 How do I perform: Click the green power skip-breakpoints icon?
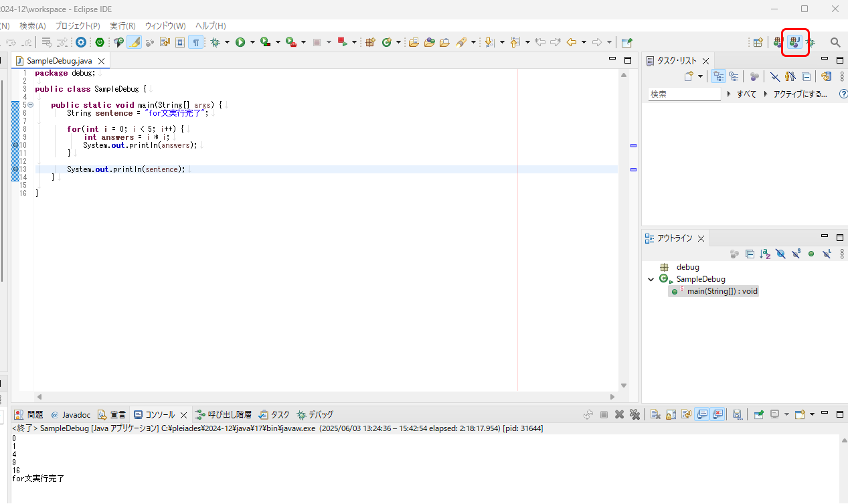(100, 42)
